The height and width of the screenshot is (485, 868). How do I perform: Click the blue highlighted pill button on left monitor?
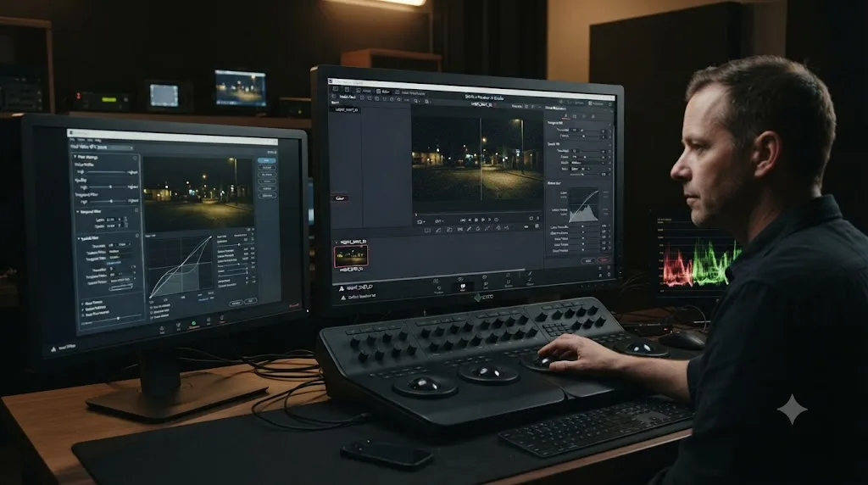tap(267, 160)
